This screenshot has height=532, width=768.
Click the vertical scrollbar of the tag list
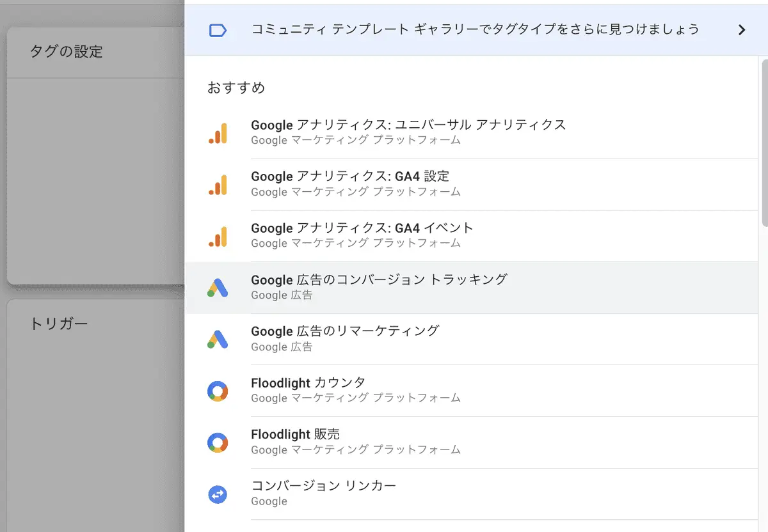click(x=764, y=142)
